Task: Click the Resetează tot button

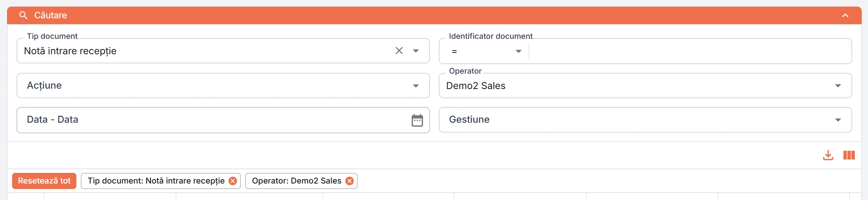Action: tap(44, 181)
